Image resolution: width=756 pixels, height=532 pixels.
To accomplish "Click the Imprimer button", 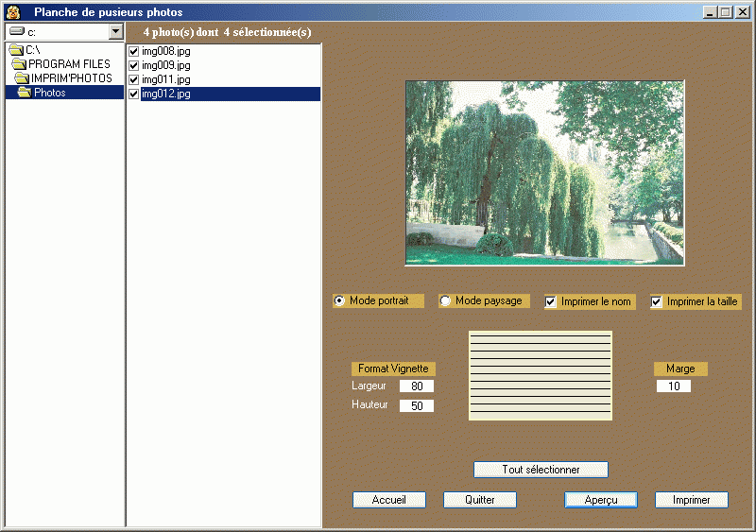I will pos(692,500).
